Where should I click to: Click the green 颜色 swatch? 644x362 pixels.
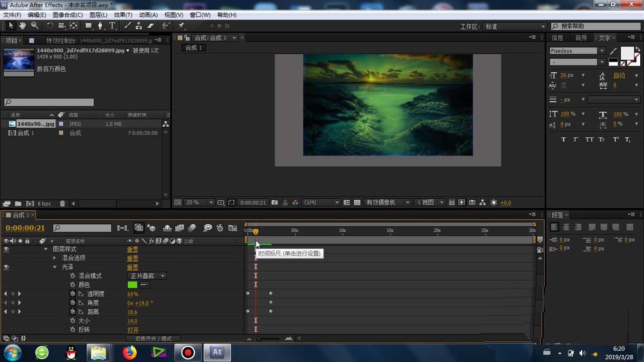point(133,285)
